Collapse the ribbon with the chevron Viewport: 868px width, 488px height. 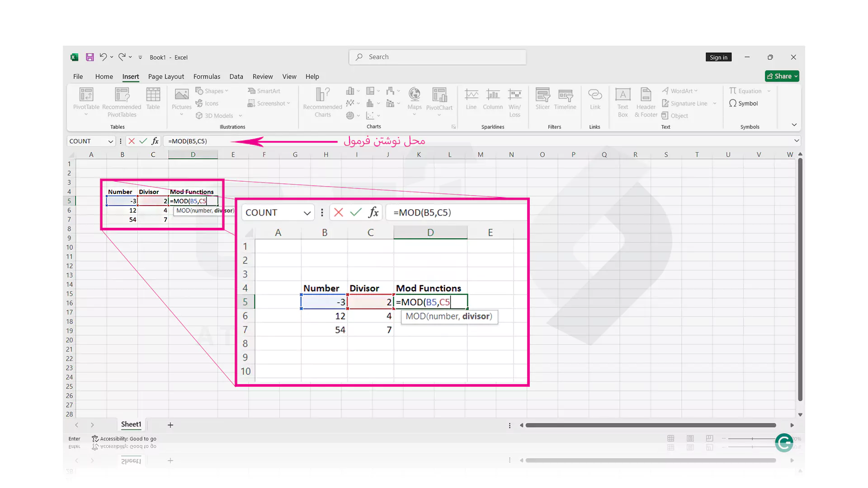(794, 125)
